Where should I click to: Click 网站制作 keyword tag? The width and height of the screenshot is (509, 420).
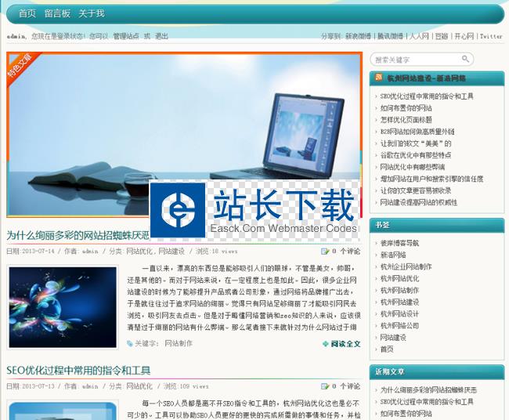pos(179,343)
